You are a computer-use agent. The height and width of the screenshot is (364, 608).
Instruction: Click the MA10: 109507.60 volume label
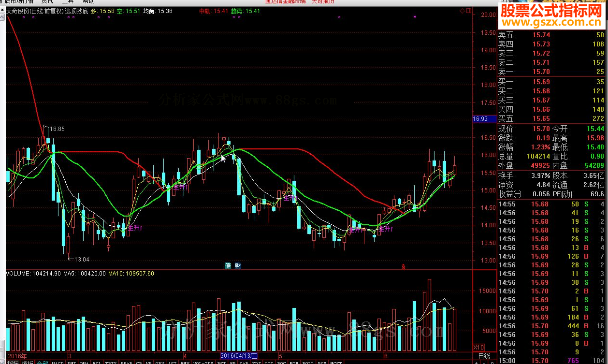pos(131,274)
